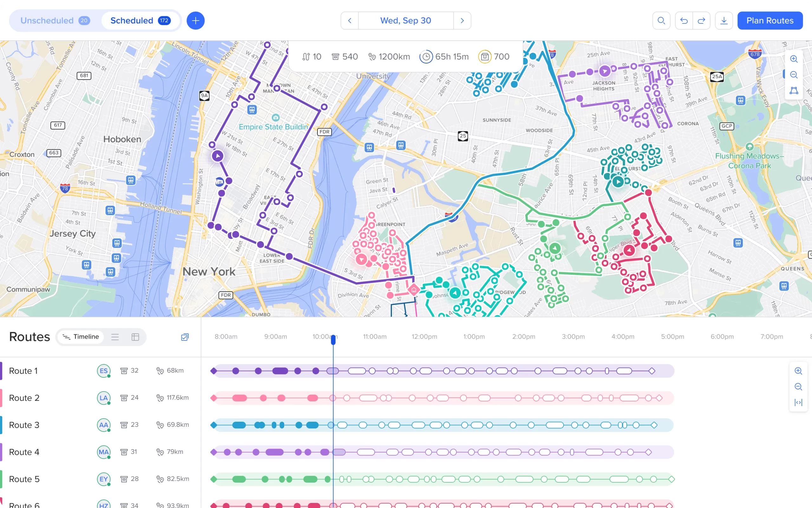Click the multi-select icon in the Routes panel
Screen dimensions: 812x508
click(x=184, y=337)
